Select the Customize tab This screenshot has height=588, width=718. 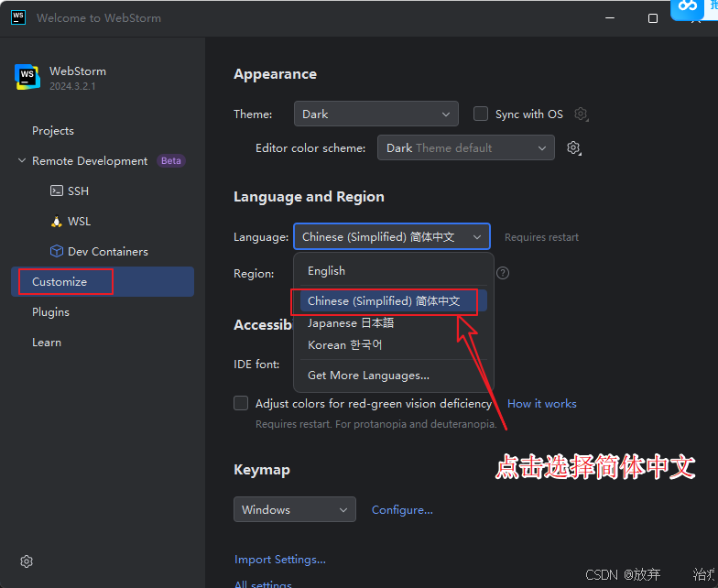[x=103, y=282]
